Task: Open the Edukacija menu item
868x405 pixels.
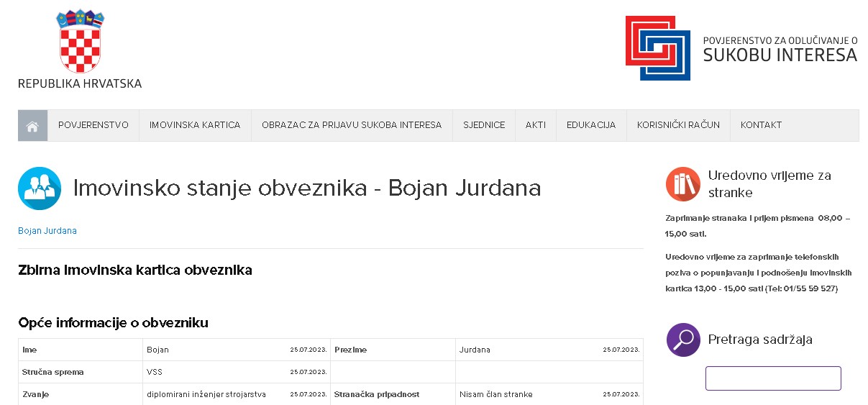Action: tap(591, 125)
